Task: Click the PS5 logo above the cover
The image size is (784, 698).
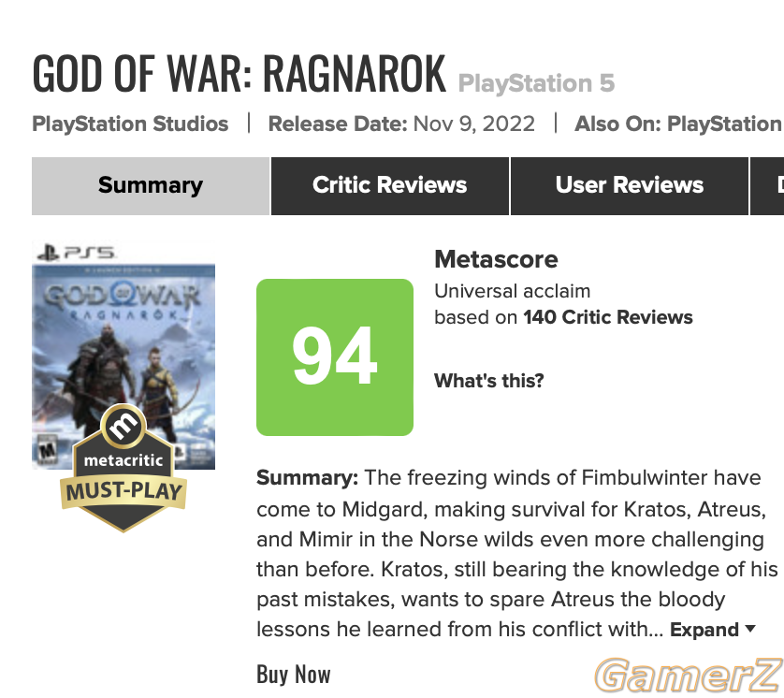Action: point(77,253)
